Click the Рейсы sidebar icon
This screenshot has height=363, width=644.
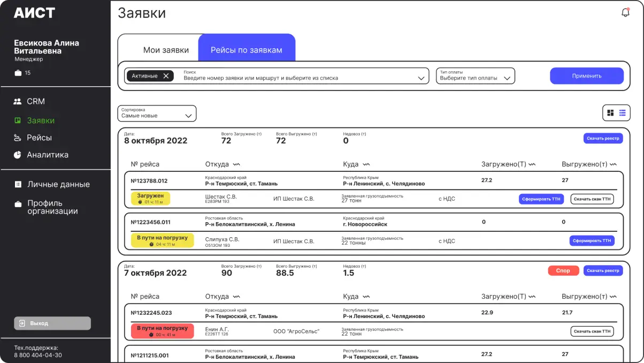pyautogui.click(x=17, y=138)
